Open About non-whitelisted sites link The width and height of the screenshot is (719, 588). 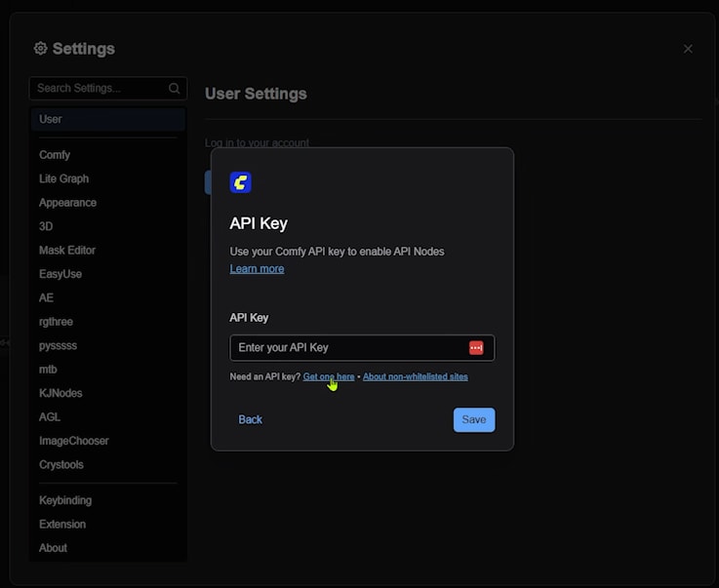416,376
